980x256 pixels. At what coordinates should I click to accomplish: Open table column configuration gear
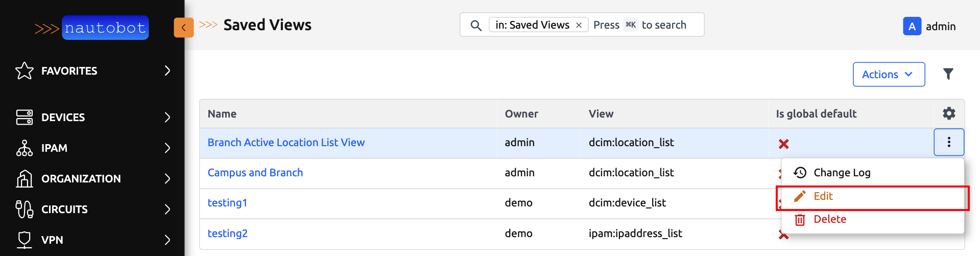[948, 113]
